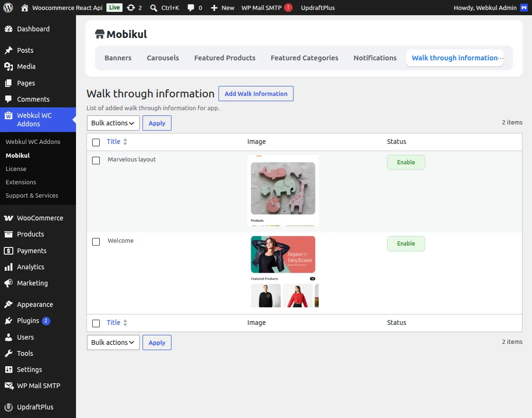Check the Welcome row checkbox
Viewport: 532px width, 418px height.
pyautogui.click(x=96, y=242)
